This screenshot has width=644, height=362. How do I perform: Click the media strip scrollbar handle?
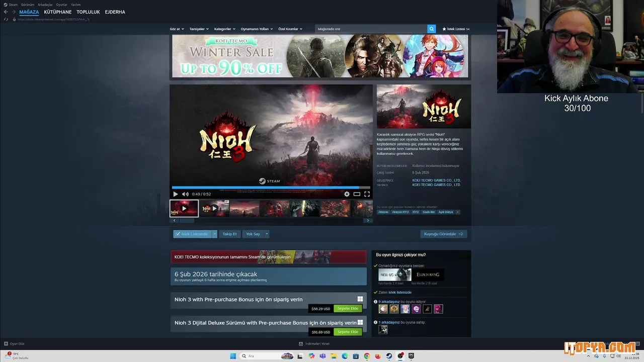[187, 220]
